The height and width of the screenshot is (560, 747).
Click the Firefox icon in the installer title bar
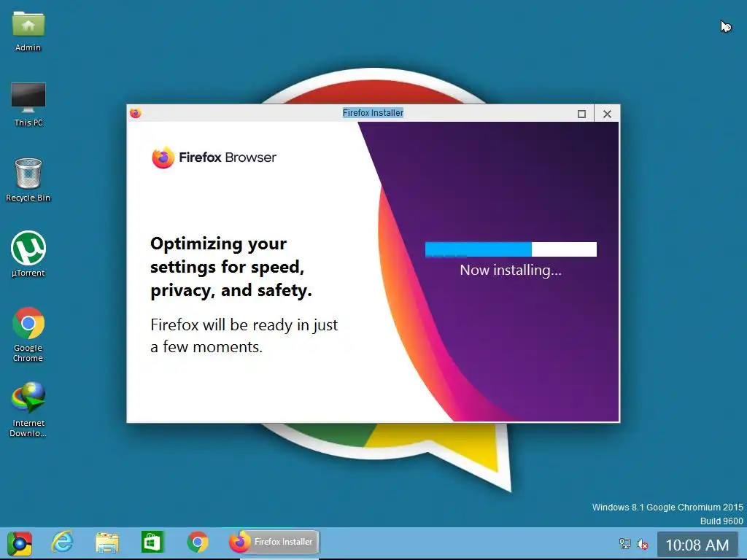tap(135, 113)
